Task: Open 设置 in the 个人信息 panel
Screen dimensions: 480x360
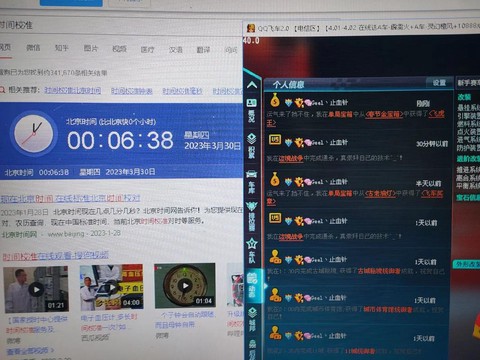Action: click(439, 83)
